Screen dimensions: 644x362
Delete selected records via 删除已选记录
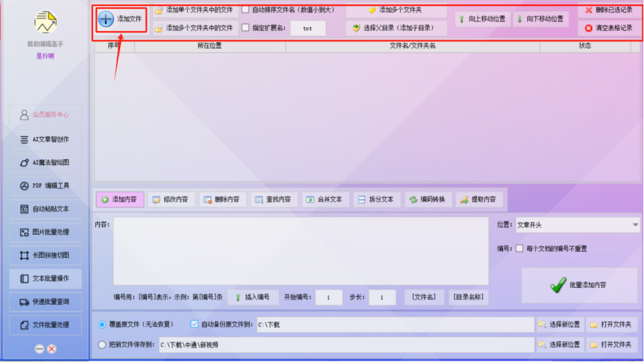coord(610,10)
